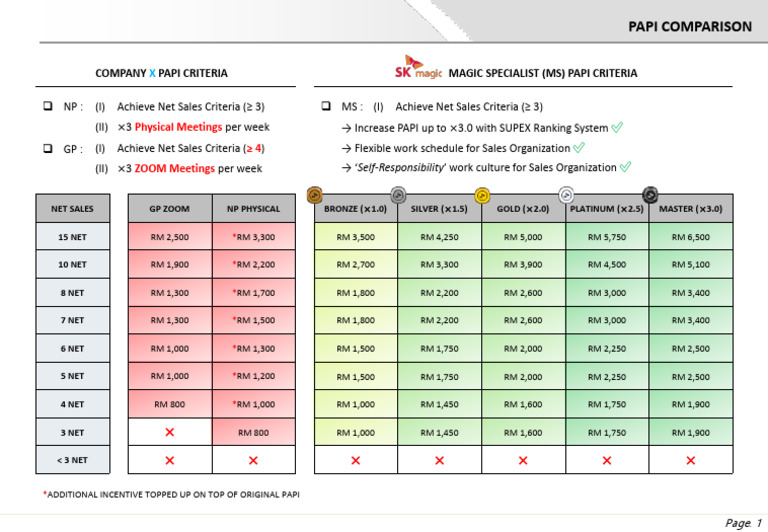Click the GP ZOOM column header

169,209
